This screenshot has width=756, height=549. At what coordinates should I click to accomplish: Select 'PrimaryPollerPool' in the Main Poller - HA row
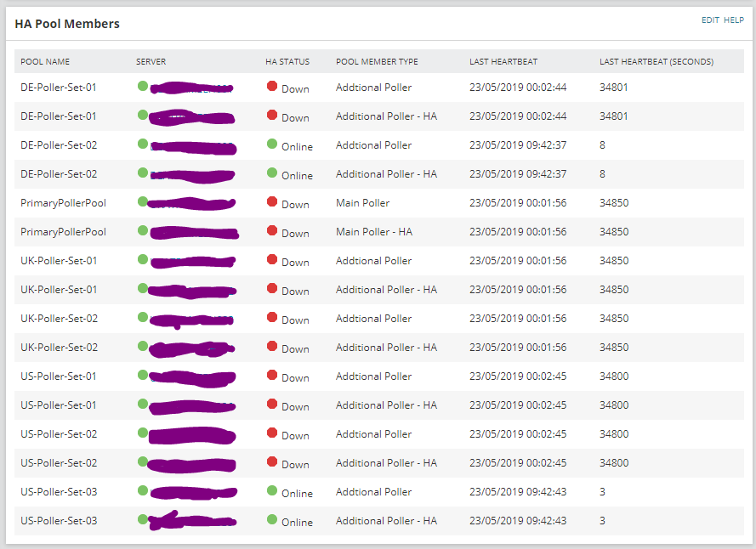tap(63, 232)
